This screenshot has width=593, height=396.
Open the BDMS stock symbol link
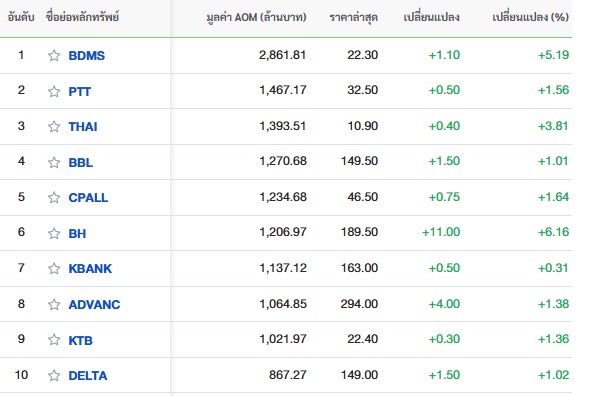tap(87, 56)
